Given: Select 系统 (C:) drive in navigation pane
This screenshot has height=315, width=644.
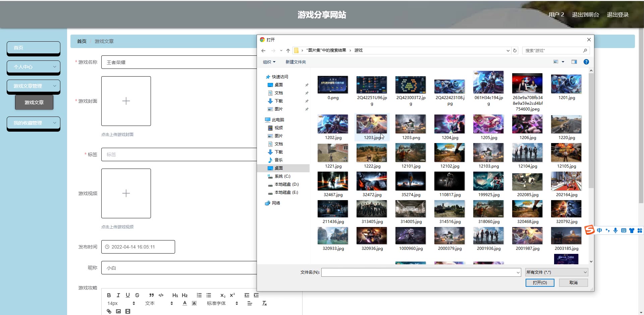Looking at the screenshot, I should (x=282, y=176).
